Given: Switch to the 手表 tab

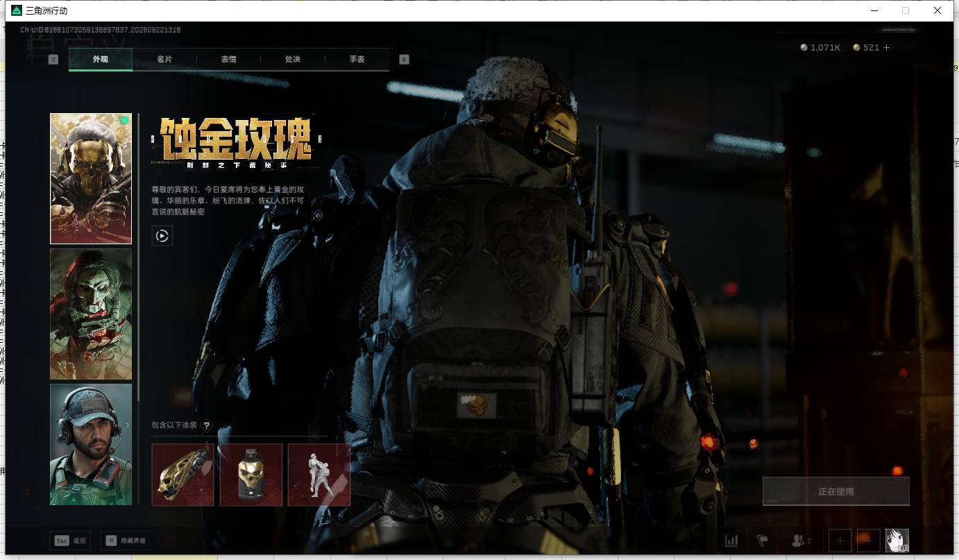Looking at the screenshot, I should (x=357, y=59).
